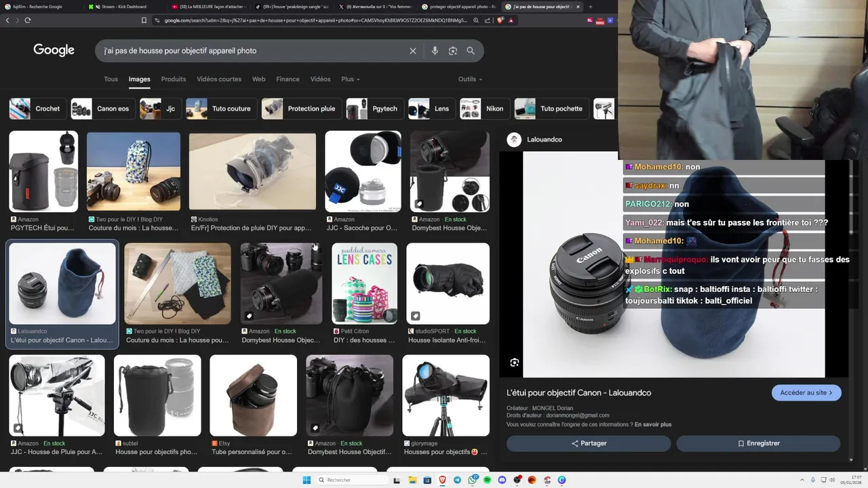Select the Vidéos courtes tab
Image resolution: width=868 pixels, height=488 pixels.
[219, 79]
